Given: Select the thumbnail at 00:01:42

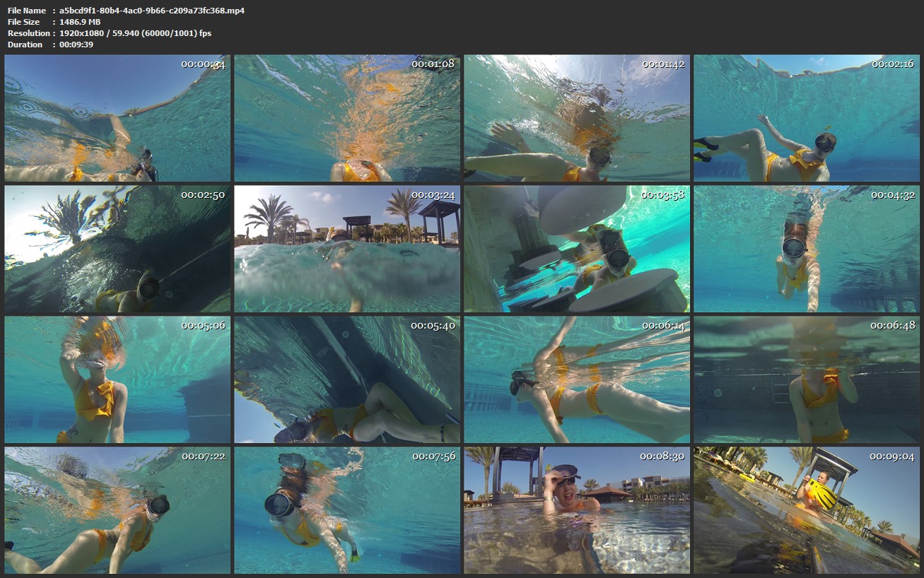Looking at the screenshot, I should (x=577, y=118).
